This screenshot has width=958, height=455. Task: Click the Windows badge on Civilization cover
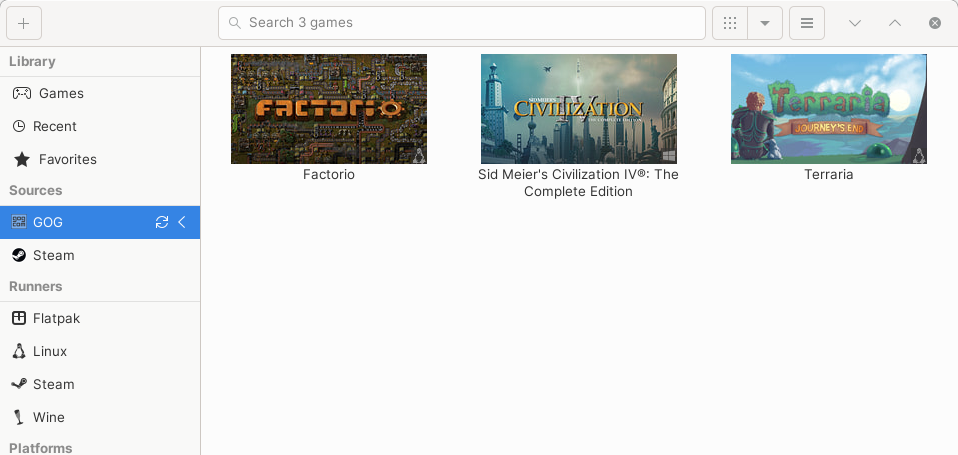(668, 156)
